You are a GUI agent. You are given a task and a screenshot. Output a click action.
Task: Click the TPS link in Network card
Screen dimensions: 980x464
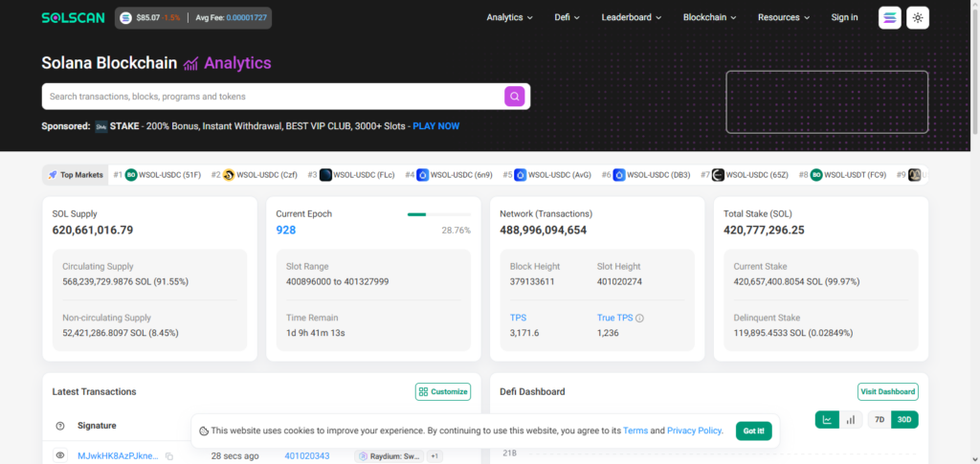tap(518, 318)
